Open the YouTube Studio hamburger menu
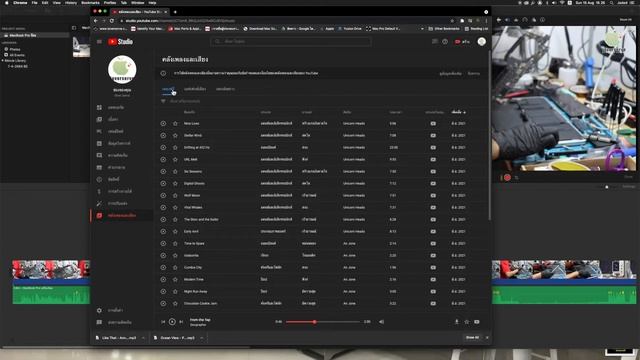This screenshot has height=360, width=640. click(99, 42)
